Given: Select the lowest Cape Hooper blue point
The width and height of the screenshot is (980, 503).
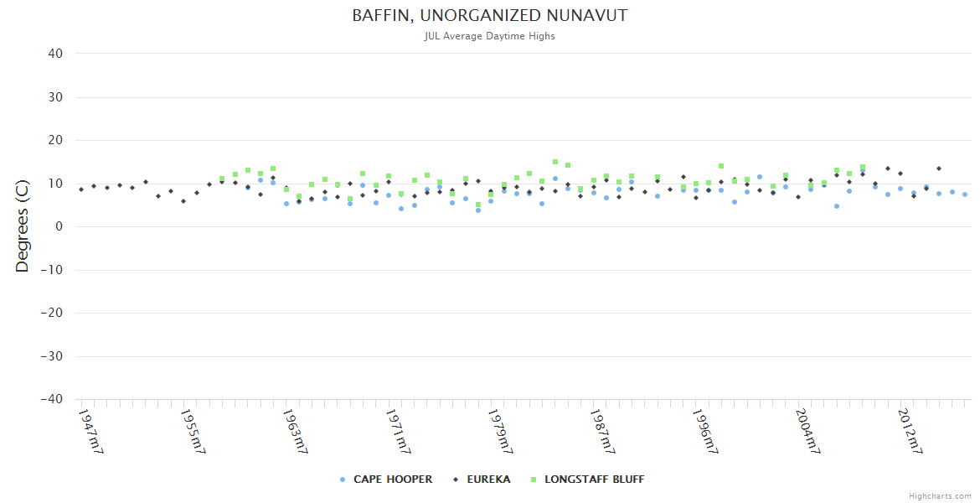Looking at the screenshot, I should [x=478, y=210].
